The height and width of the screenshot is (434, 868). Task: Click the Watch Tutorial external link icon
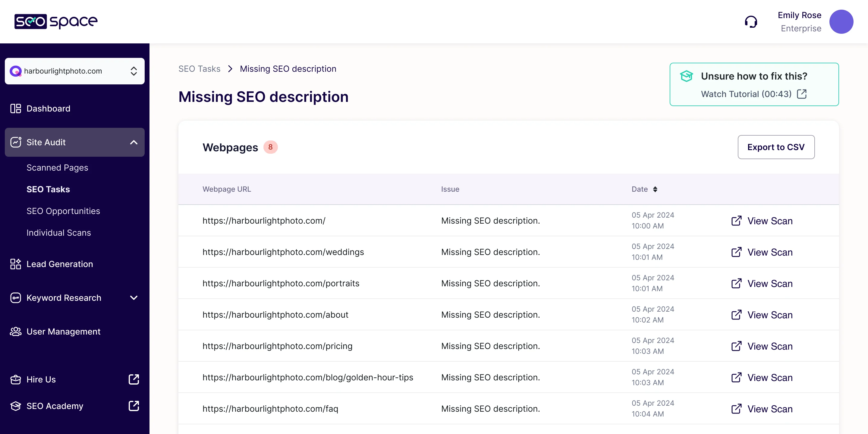click(x=802, y=94)
